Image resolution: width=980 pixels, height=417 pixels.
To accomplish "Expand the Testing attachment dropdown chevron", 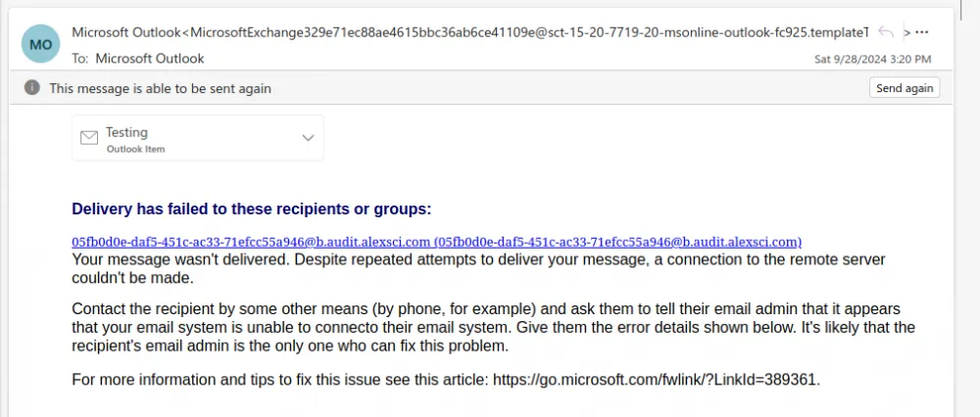I will [x=308, y=138].
